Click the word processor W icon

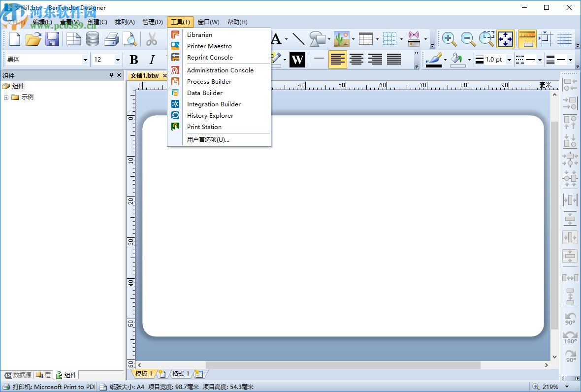[x=297, y=60]
